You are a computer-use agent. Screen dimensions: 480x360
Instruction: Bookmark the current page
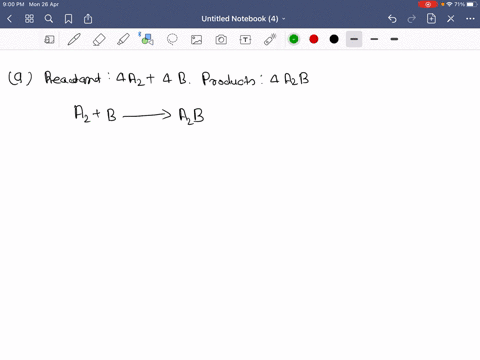[68, 19]
